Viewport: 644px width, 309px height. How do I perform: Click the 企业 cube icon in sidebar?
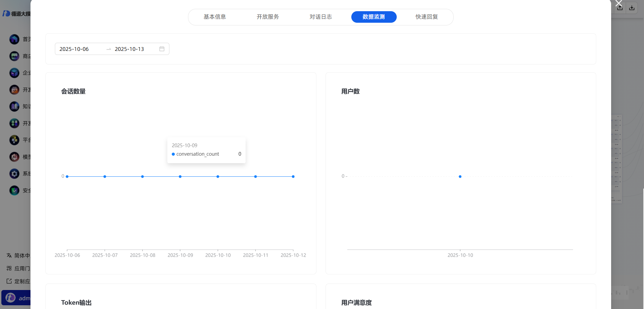click(14, 73)
